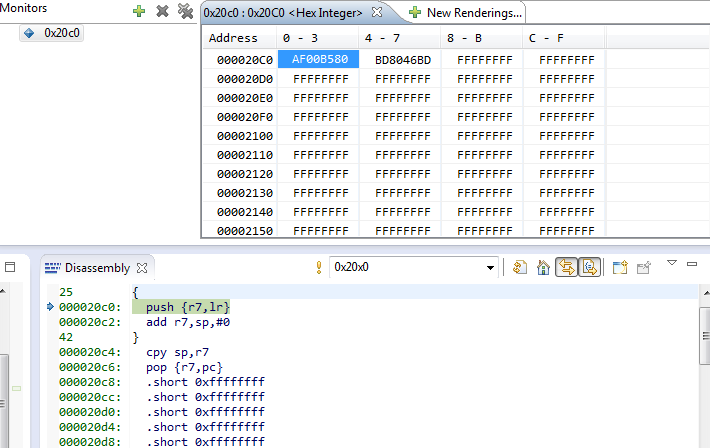The height and width of the screenshot is (448, 710).
Task: Click the Address column header
Action: tap(233, 38)
